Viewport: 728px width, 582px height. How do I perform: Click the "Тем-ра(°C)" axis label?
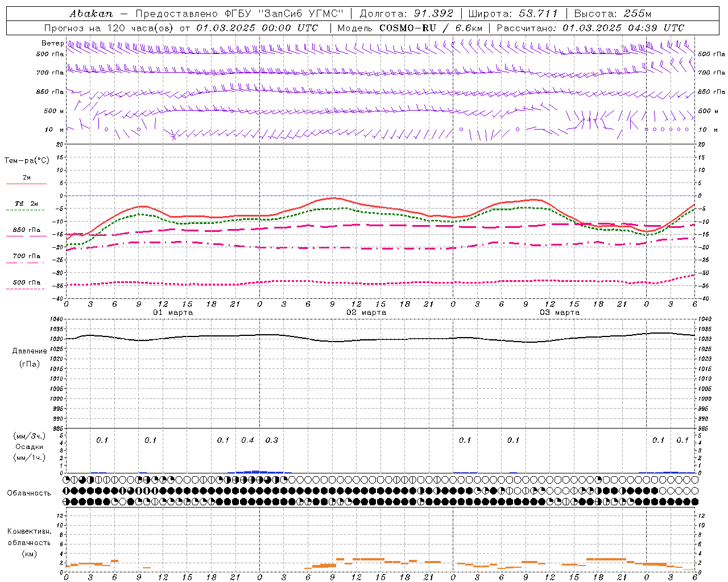pos(27,161)
